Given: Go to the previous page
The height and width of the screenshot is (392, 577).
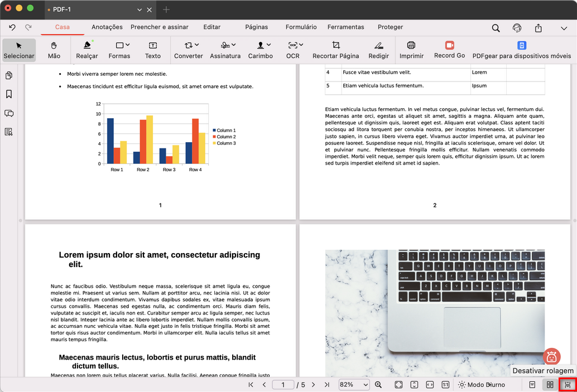Looking at the screenshot, I should tap(264, 385).
